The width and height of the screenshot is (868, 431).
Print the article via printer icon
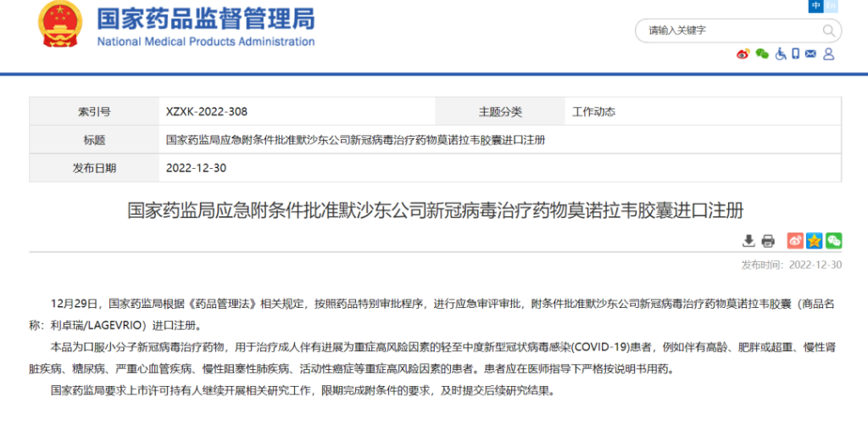tap(768, 240)
